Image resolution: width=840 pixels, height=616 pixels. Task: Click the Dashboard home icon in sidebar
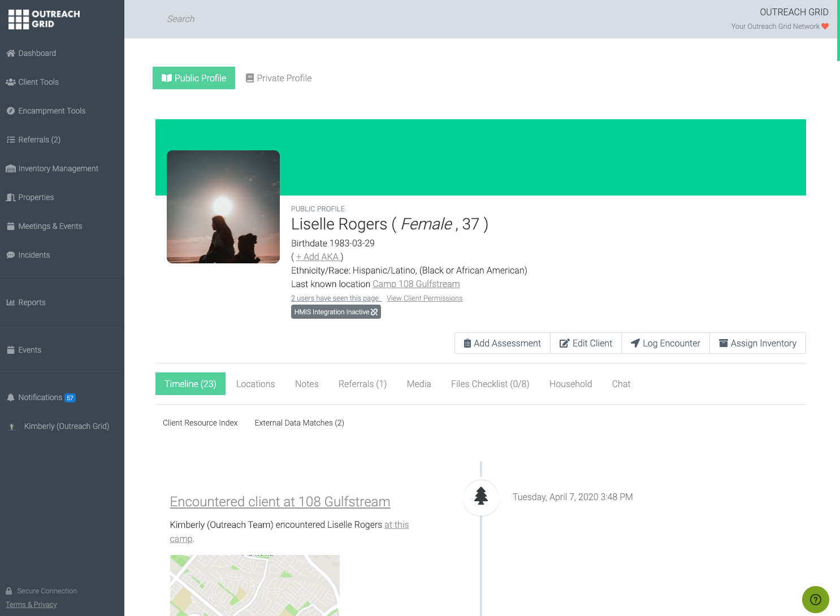pyautogui.click(x=10, y=53)
